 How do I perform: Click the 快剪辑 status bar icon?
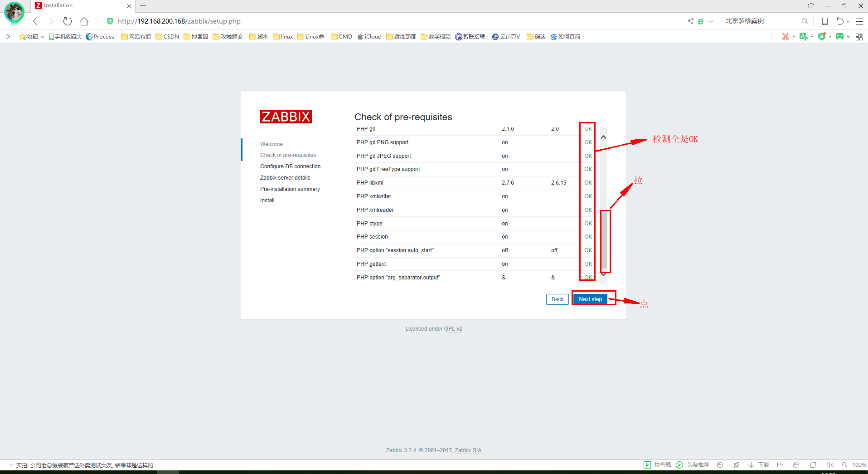657,465
